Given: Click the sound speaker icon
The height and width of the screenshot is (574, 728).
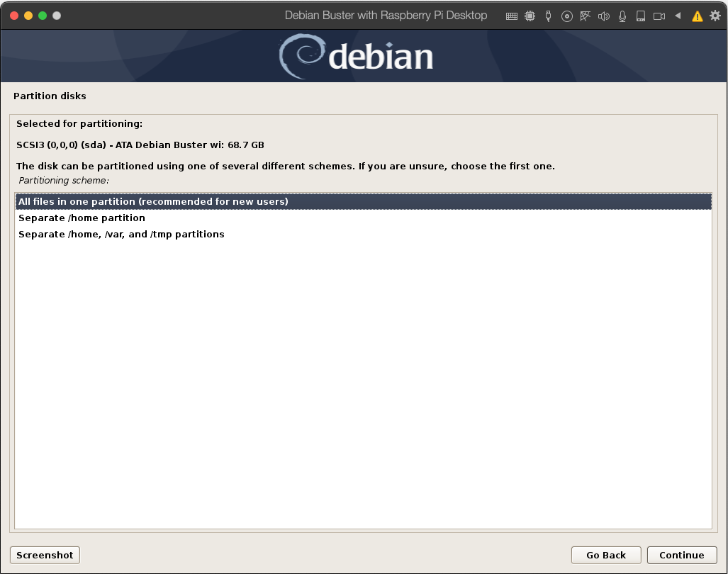Looking at the screenshot, I should pyautogui.click(x=603, y=16).
